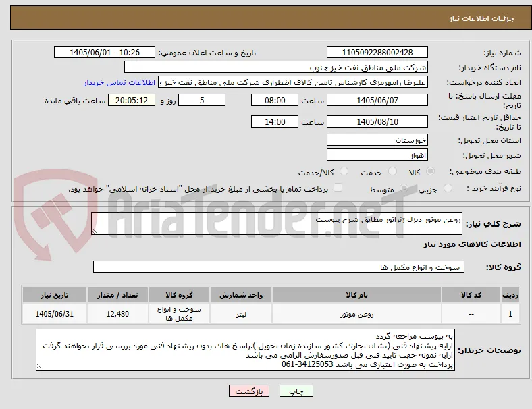Toggle the اسناد خزانه اسلامی payment checkbox
This screenshot has height=409, width=532.
tap(338, 188)
